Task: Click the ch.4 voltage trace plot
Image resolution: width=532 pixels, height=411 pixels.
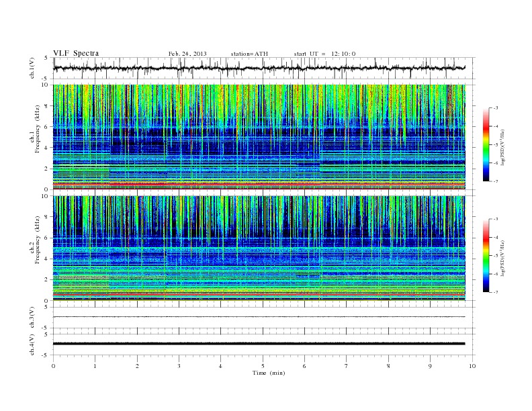Action: [264, 345]
